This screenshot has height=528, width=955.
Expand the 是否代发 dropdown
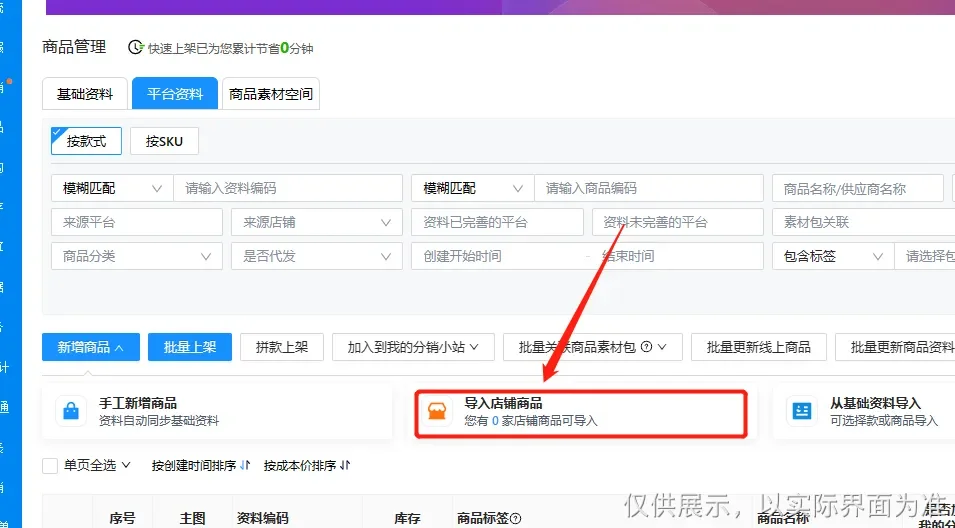click(x=317, y=256)
